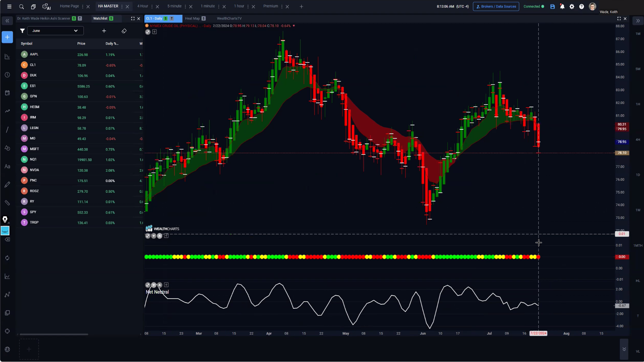Open 5 minute tab options menu
644x362 pixels.
pyautogui.click(x=185, y=6)
